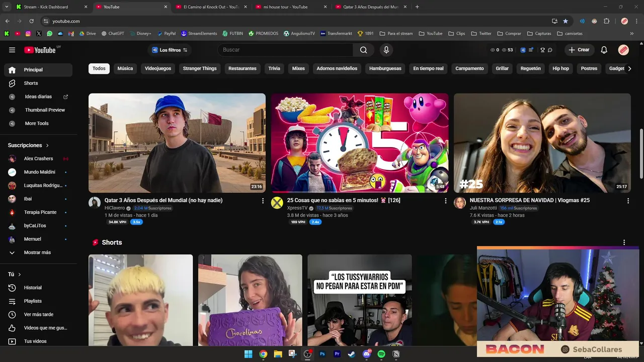Select the Todos filter chip
Screen dimensions: 644x362
pyautogui.click(x=99, y=68)
